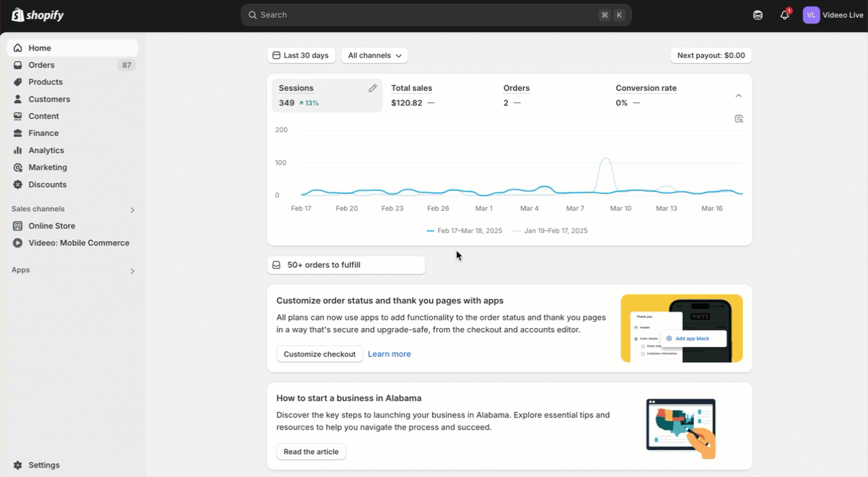The width and height of the screenshot is (868, 477).
Task: Click the VL account avatar
Action: click(x=811, y=15)
